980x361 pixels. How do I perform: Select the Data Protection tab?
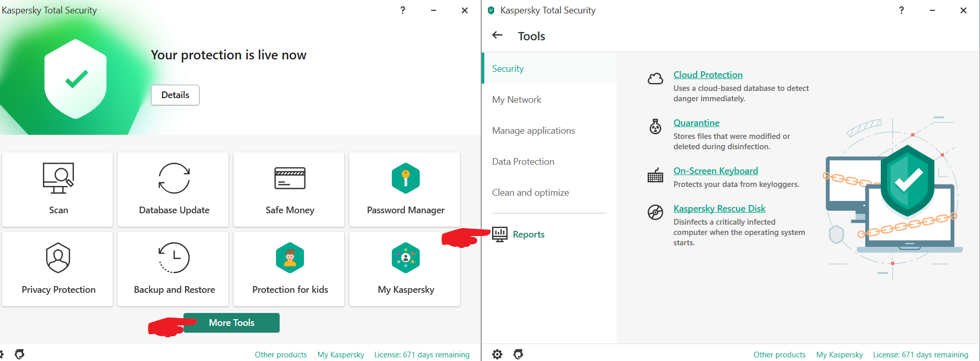click(x=549, y=162)
